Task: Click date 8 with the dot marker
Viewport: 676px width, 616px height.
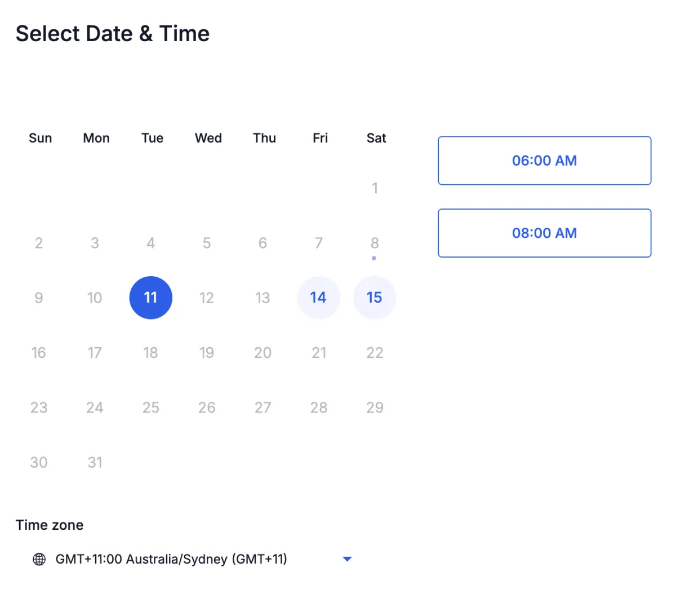Action: click(x=375, y=243)
